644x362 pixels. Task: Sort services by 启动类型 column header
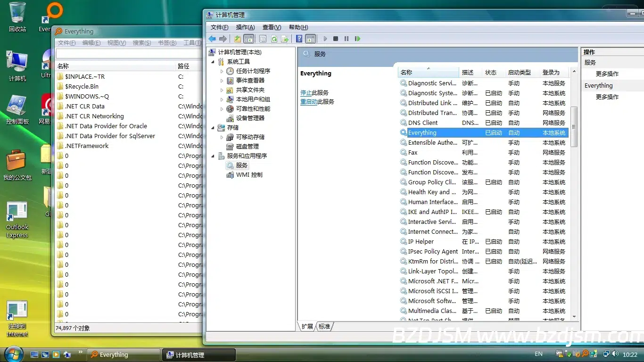pyautogui.click(x=522, y=73)
